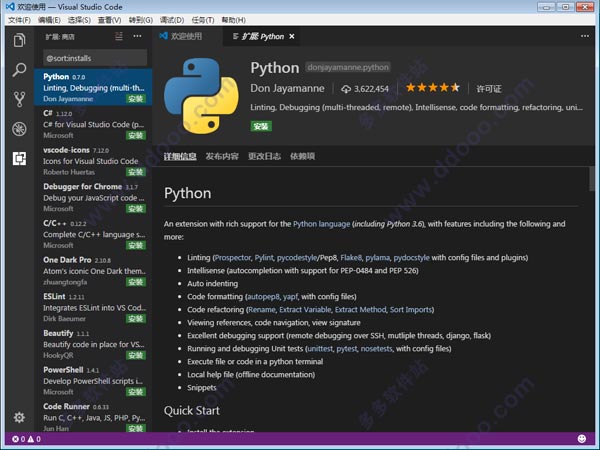
Task: Follow the Python language link
Action: click(x=321, y=224)
